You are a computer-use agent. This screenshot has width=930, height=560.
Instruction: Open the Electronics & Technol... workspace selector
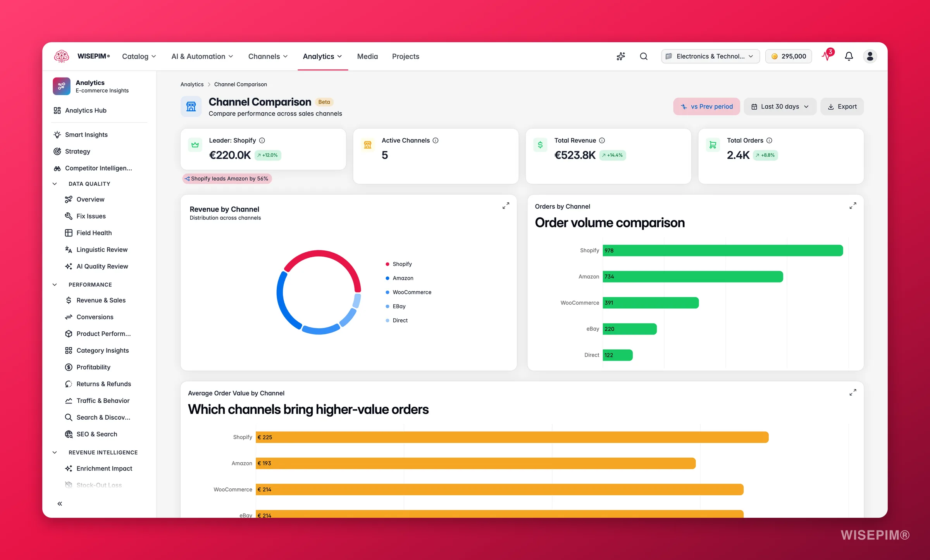coord(710,57)
